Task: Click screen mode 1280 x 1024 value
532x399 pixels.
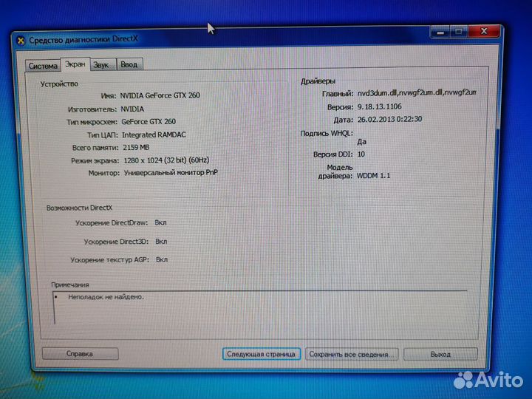Action: [x=166, y=160]
